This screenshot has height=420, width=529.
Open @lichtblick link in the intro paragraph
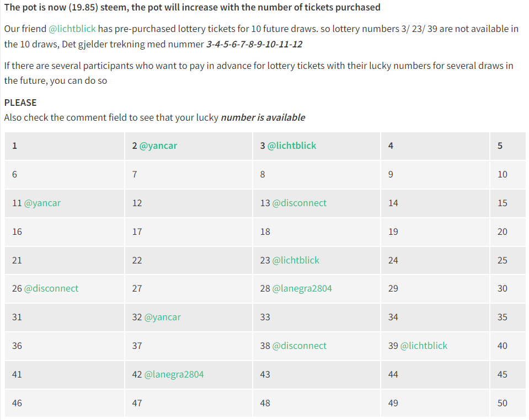[72, 29]
